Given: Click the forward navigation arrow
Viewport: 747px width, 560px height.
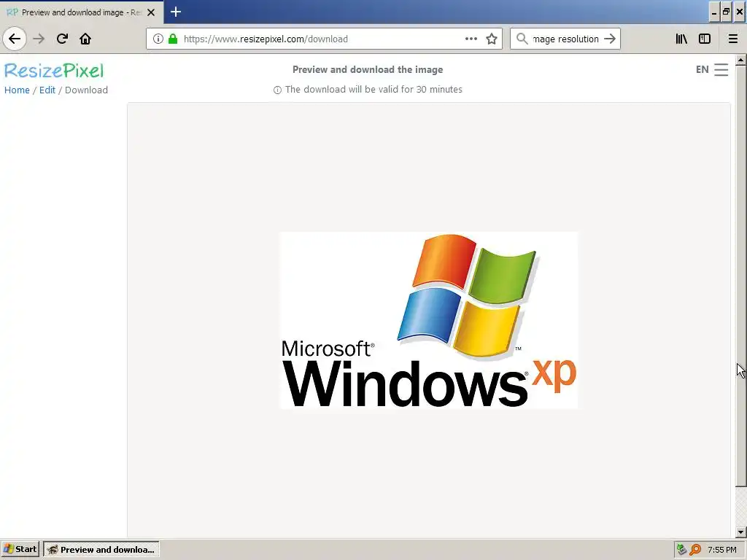Looking at the screenshot, I should point(39,39).
